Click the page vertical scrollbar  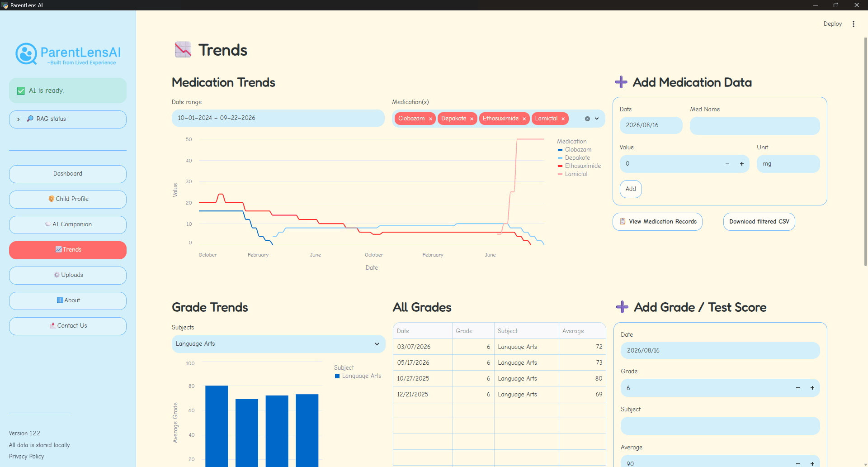point(865,152)
